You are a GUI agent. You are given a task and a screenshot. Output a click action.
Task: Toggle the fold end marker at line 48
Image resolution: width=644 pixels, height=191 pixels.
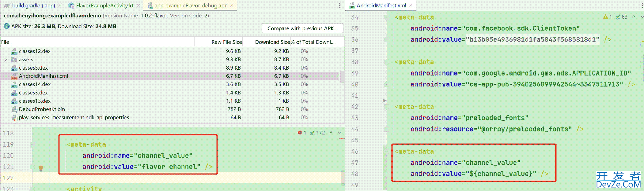click(387, 174)
